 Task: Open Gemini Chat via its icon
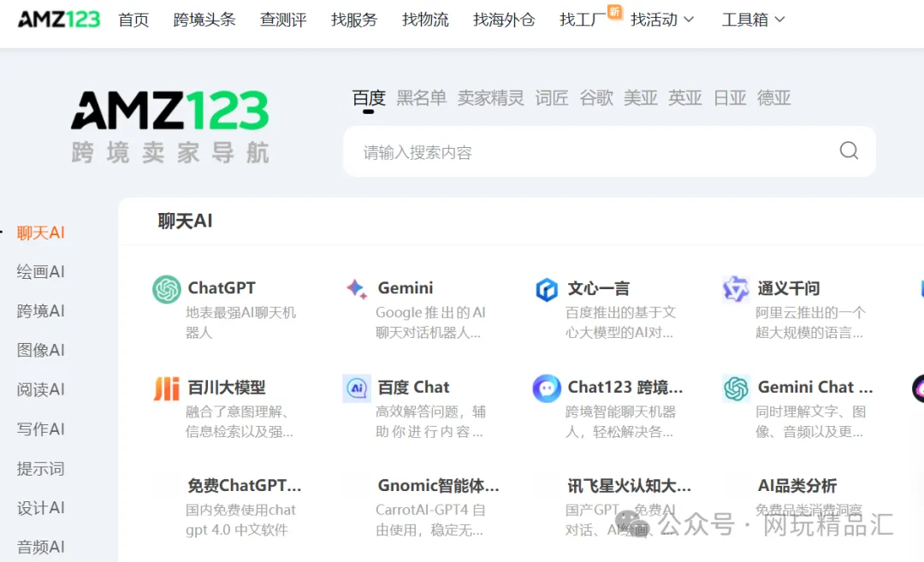point(735,387)
